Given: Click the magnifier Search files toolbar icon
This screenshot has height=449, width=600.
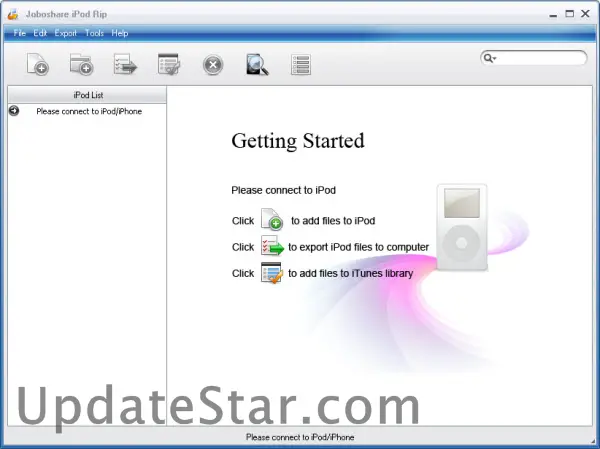Looking at the screenshot, I should coord(257,64).
